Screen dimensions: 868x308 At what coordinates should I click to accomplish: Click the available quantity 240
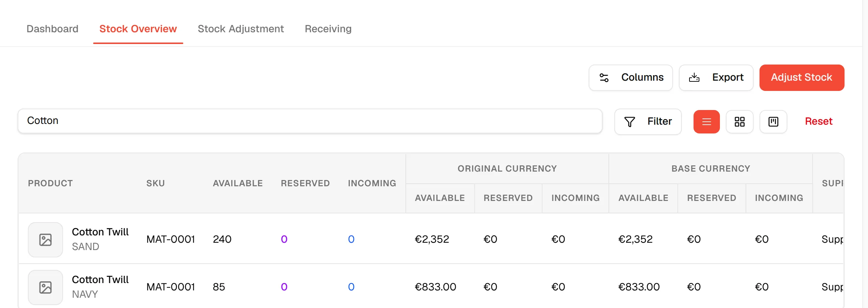222,239
